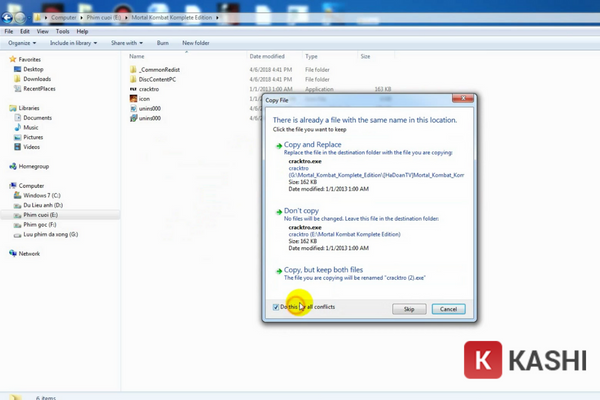The width and height of the screenshot is (600, 400).
Task: Expand the arrow after Computer in address bar
Action: 81,18
